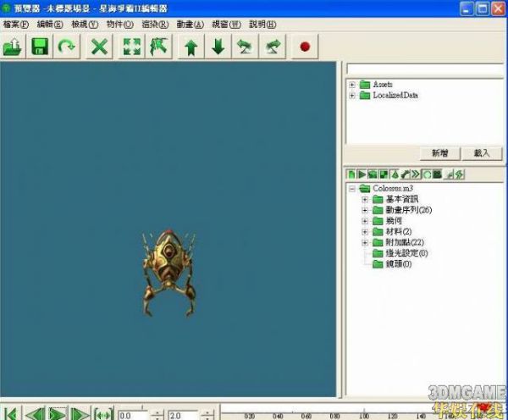
Task: Expand the 幾何 folder
Action: point(365,221)
